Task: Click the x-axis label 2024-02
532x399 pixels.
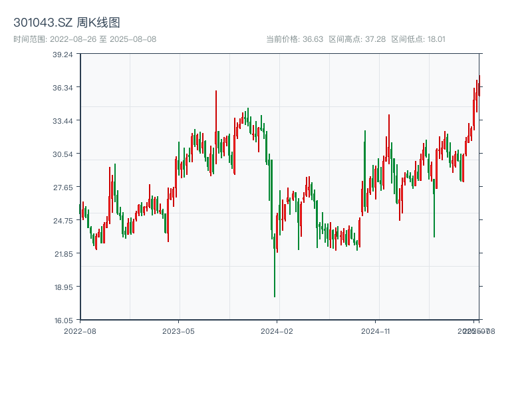Action: (x=277, y=331)
